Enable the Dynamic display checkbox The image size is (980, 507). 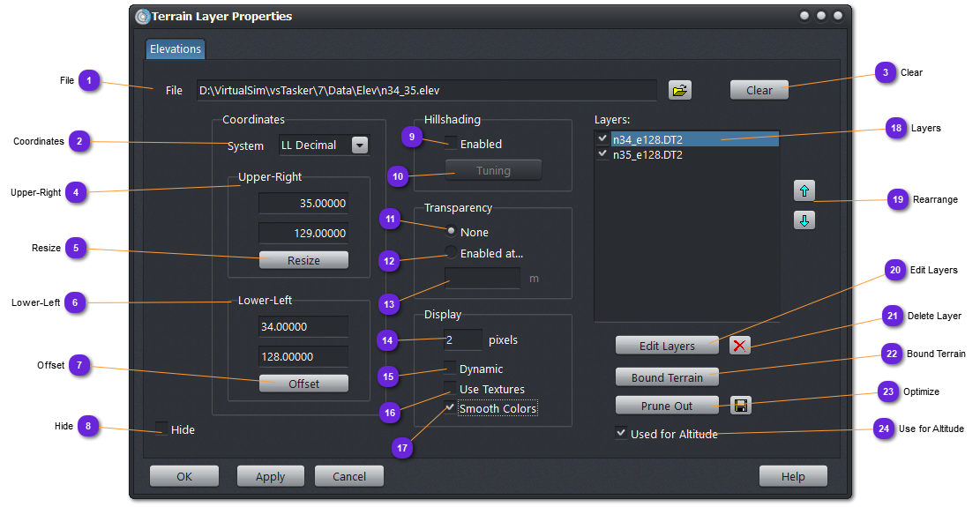(x=451, y=368)
